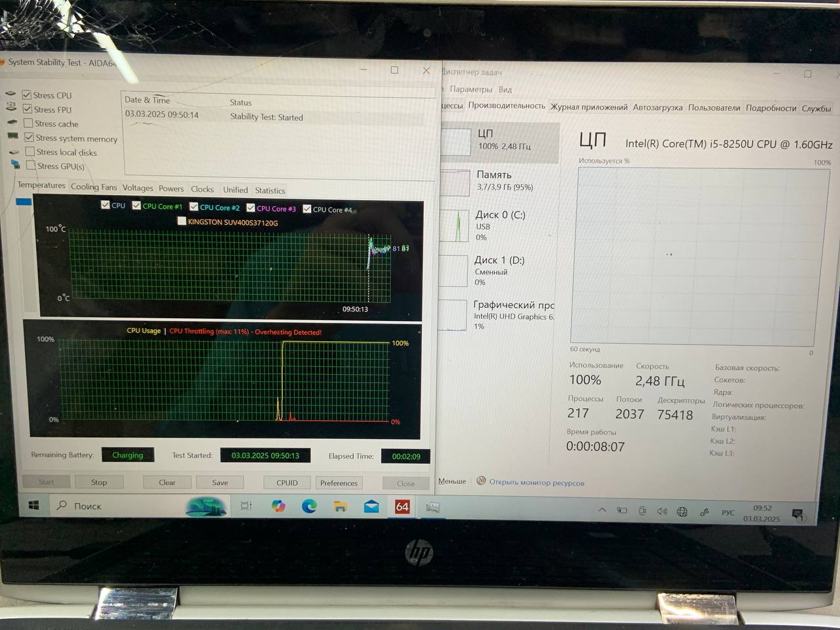This screenshot has width=840, height=630.
Task: Open network globe icon in system tray
Action: (x=682, y=512)
